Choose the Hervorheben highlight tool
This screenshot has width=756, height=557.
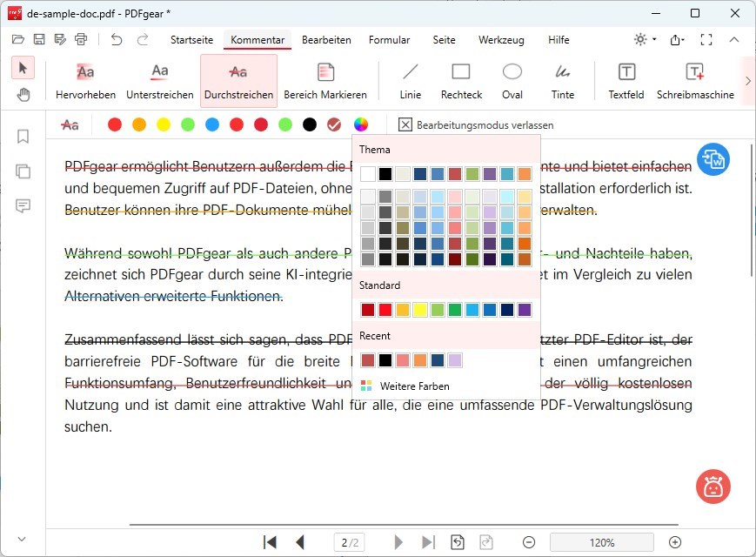click(85, 81)
